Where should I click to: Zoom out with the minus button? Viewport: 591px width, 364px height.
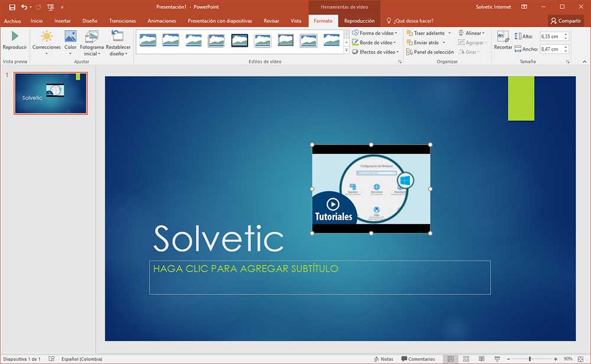508,359
